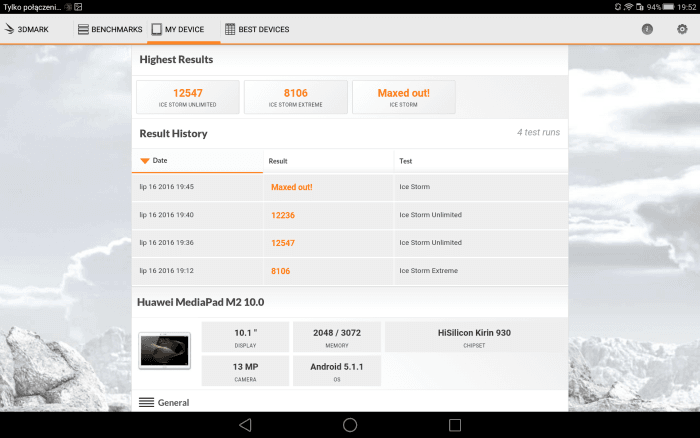The height and width of the screenshot is (438, 700).
Task: Tap the Wi-Fi status icon
Action: [629, 7]
